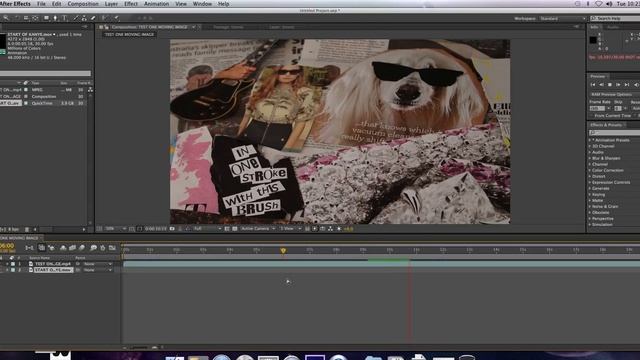Viewport: 640px width, 360px height.
Task: Open the 1 View layout dropdown
Action: (290, 229)
